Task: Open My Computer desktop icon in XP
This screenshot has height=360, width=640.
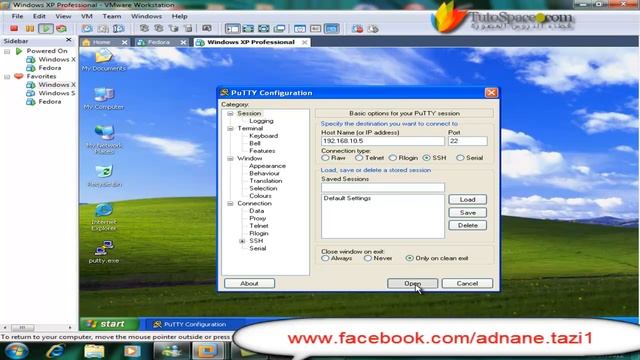Action: (104, 99)
